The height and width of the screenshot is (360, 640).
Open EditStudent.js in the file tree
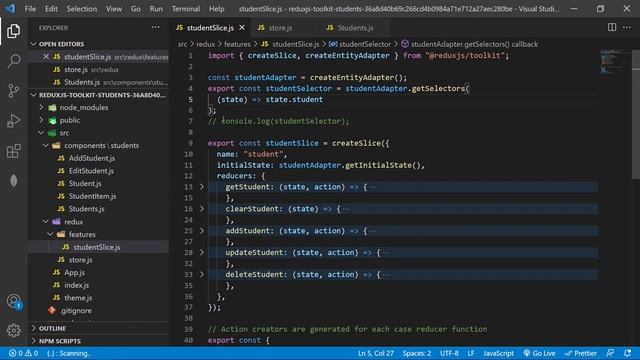[91, 171]
